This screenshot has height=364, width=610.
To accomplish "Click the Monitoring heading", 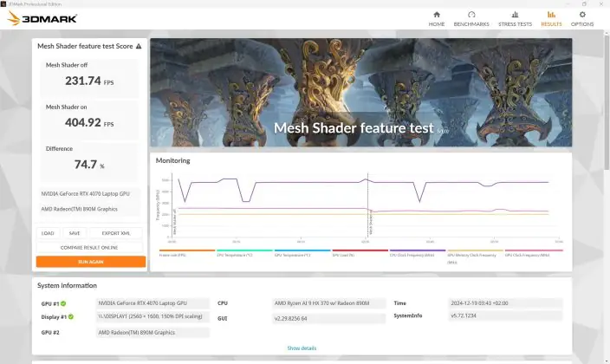I will point(172,161).
